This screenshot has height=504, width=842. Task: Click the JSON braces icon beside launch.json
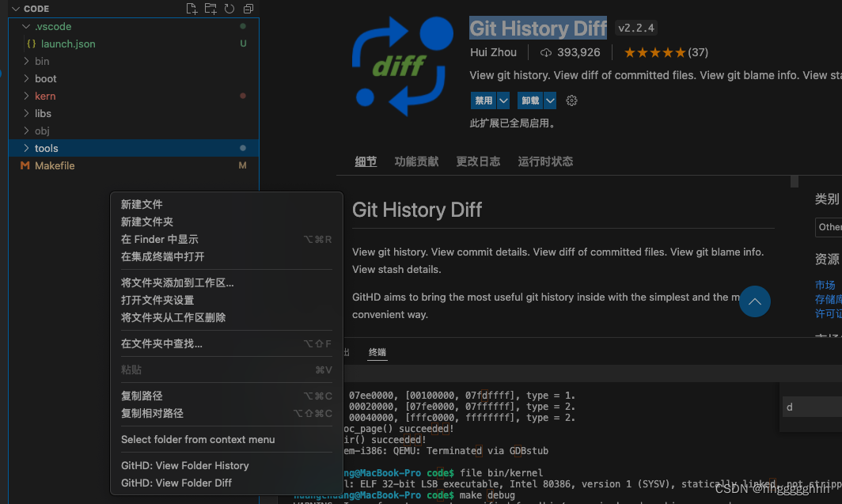click(31, 44)
